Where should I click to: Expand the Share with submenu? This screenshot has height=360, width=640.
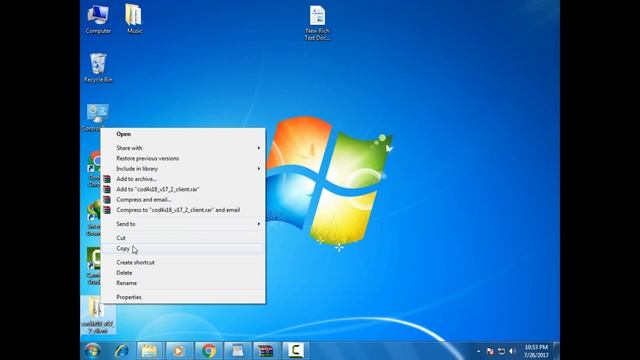pyautogui.click(x=183, y=148)
